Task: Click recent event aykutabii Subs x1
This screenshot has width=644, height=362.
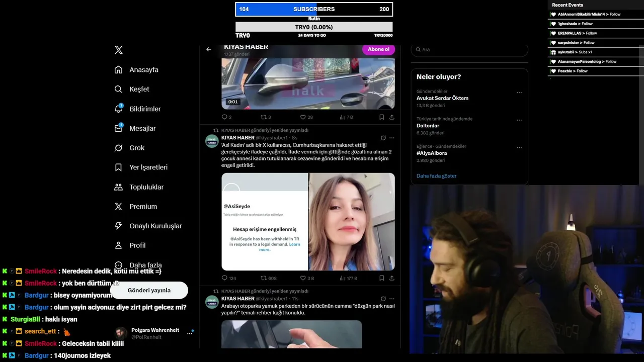Action: coord(571,52)
